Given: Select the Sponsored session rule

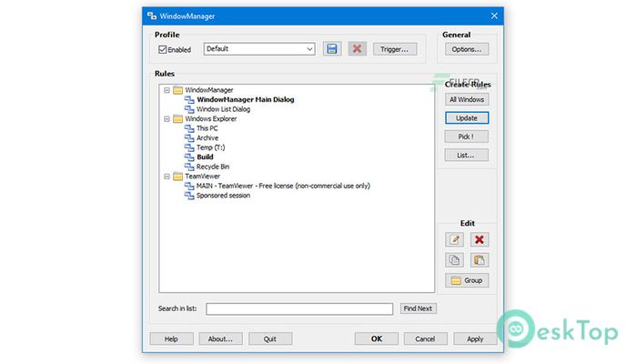Looking at the screenshot, I should click(223, 196).
